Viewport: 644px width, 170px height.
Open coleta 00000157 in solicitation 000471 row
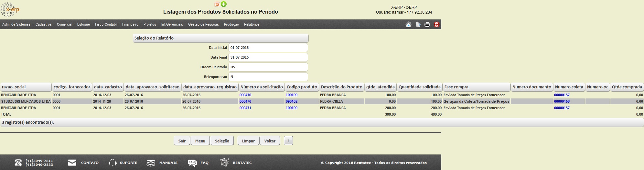click(x=562, y=108)
